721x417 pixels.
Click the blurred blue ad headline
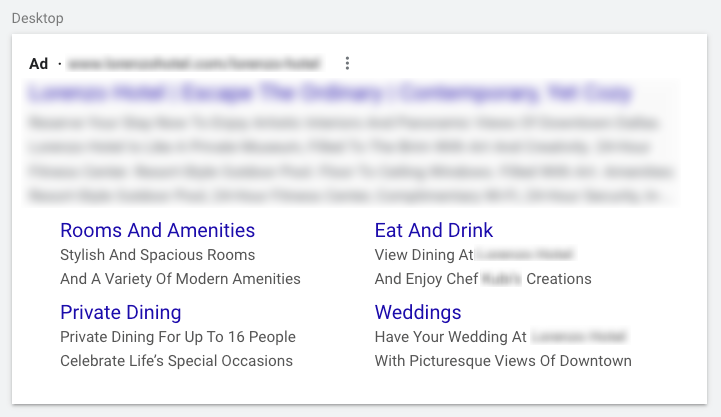pos(330,93)
